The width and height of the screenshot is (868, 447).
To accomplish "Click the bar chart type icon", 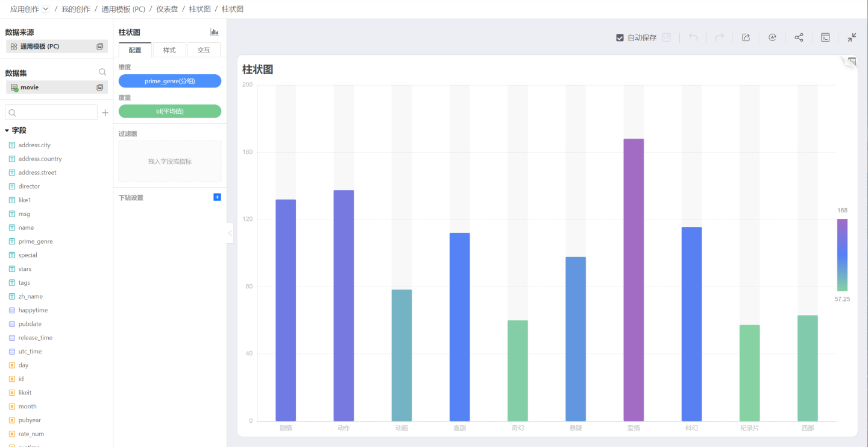I will coord(214,32).
